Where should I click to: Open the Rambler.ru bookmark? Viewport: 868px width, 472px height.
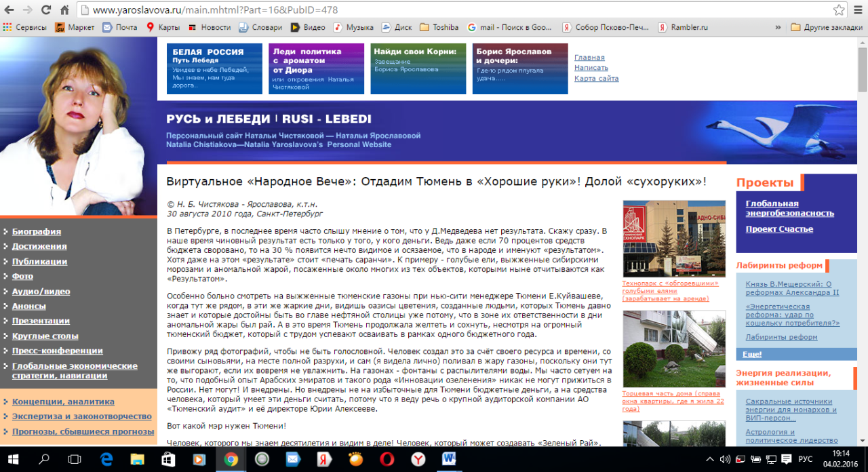click(x=683, y=28)
